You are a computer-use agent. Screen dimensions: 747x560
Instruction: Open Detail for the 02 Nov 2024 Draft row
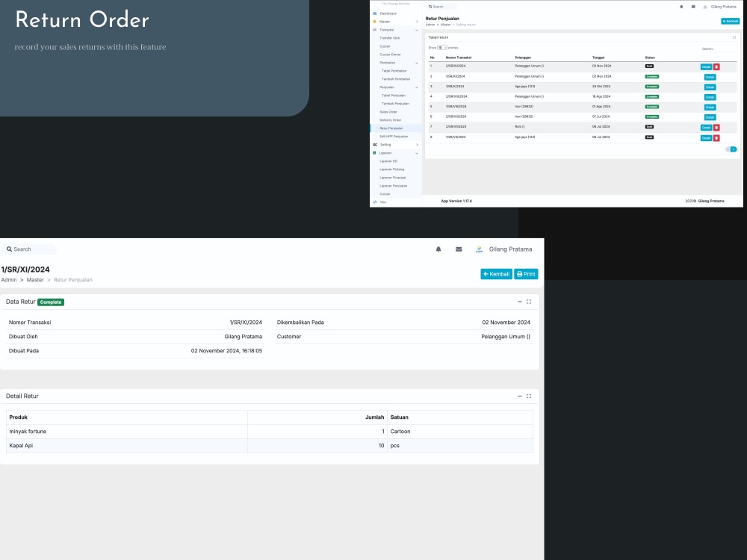[x=706, y=66]
